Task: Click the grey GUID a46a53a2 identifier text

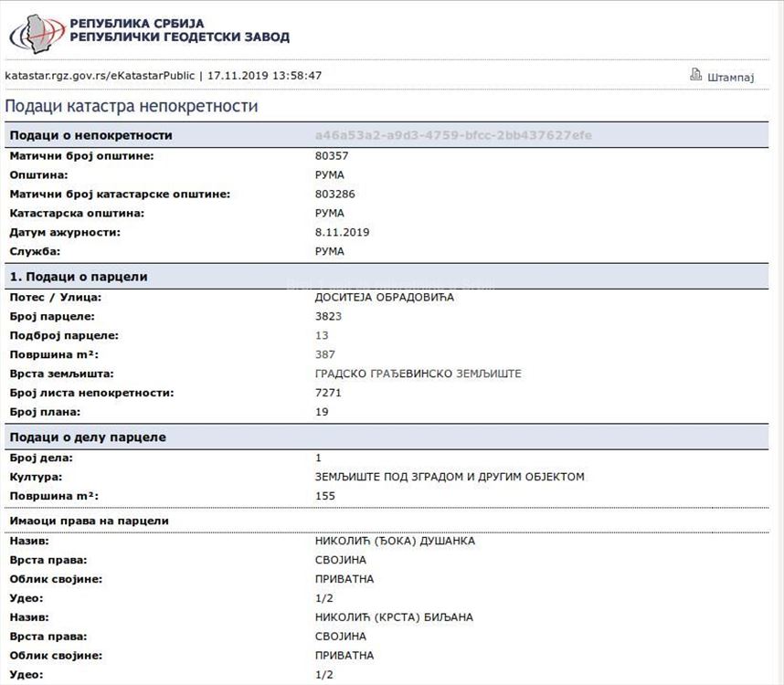Action: [453, 135]
